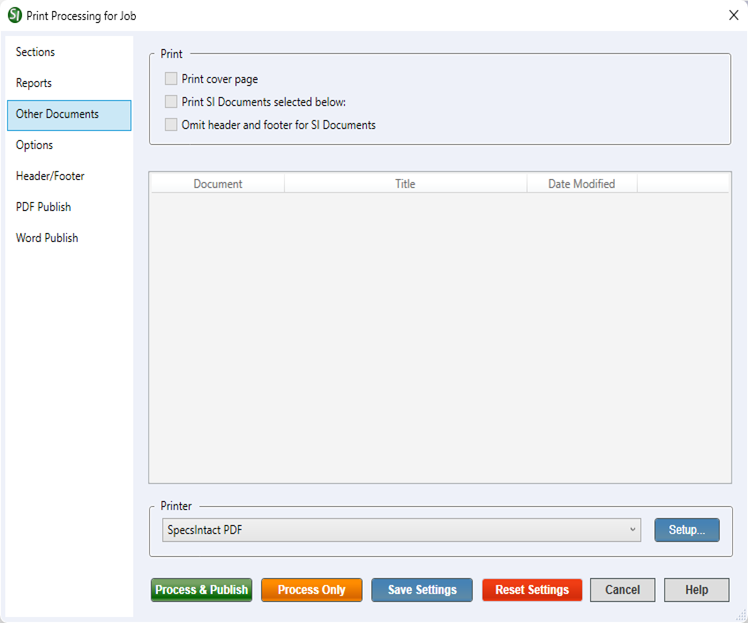This screenshot has height=623, width=748.
Task: Open the SpecsIntact PDF printer dropdown
Action: coord(401,530)
